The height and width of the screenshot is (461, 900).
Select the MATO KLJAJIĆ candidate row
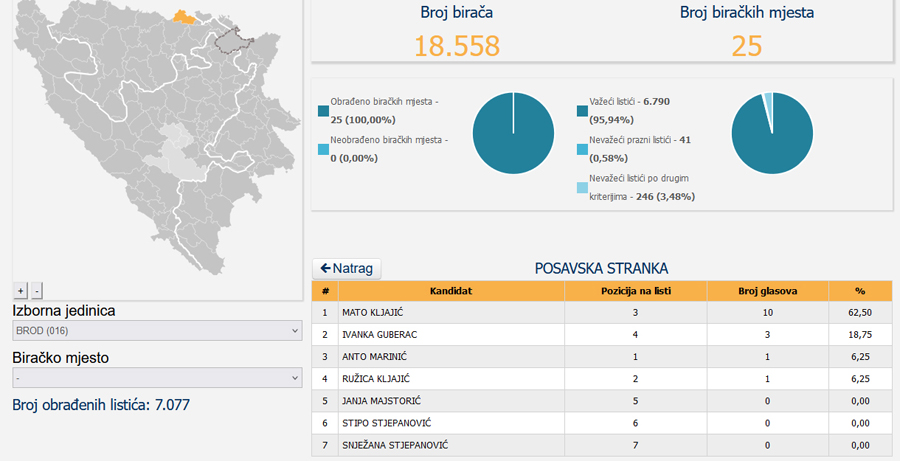click(450, 313)
